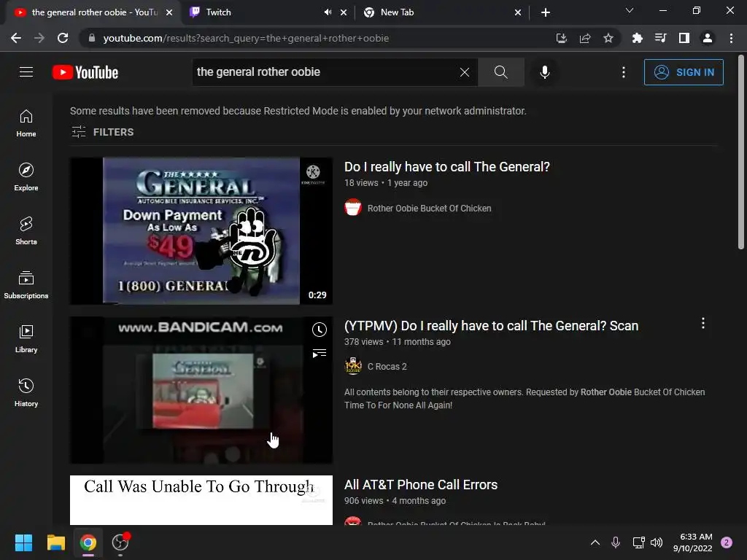Viewport: 747px width, 560px height.
Task: Open the C Rocas 2 channel avatar
Action: (353, 366)
